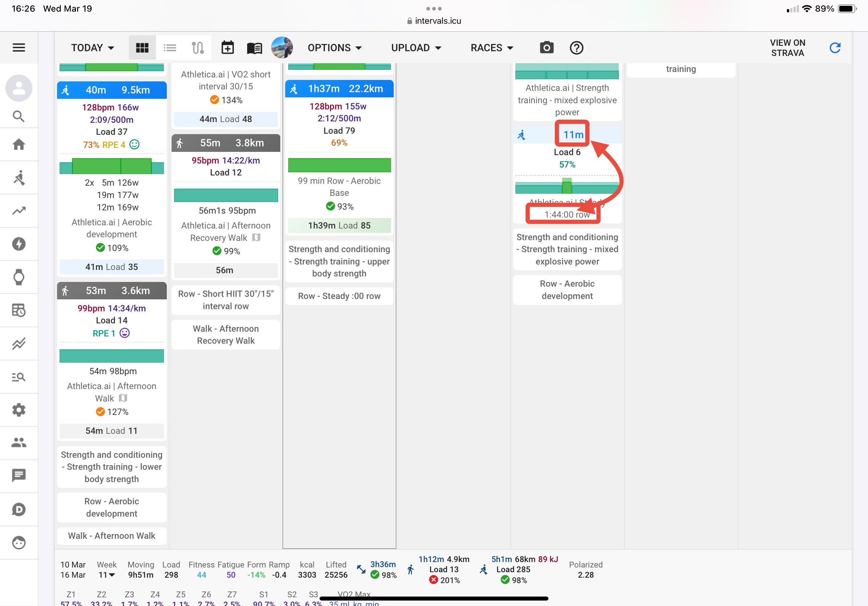Open the help question mark icon
This screenshot has width=868, height=606.
click(576, 48)
